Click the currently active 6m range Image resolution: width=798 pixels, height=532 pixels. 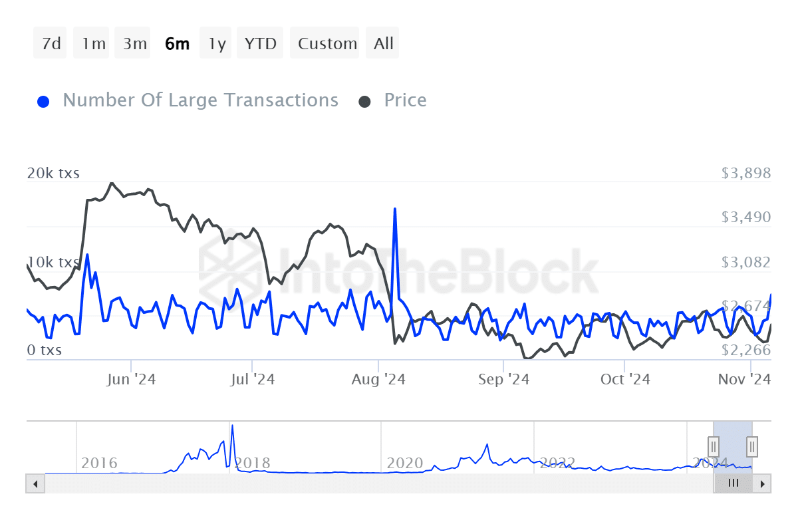177,43
